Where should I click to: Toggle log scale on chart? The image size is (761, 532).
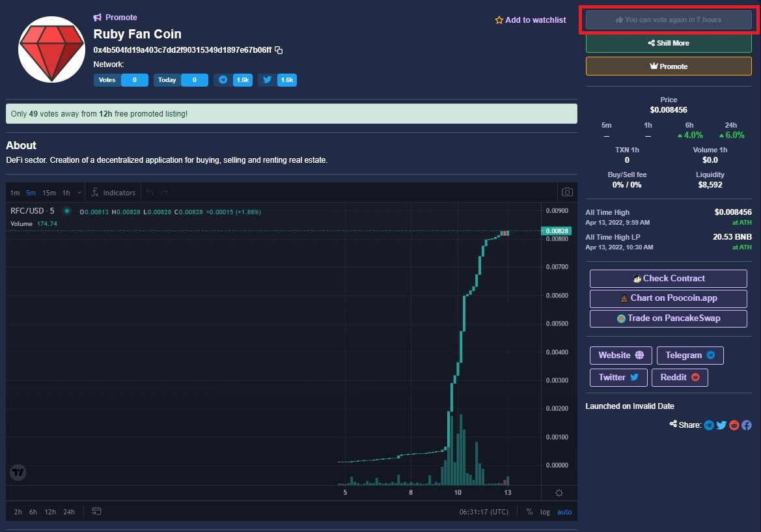(545, 512)
